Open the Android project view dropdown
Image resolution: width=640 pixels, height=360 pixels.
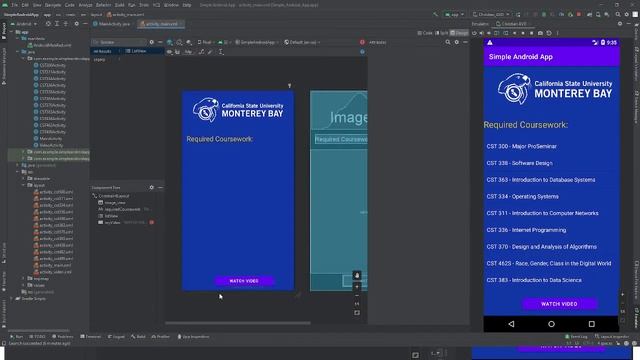point(24,24)
